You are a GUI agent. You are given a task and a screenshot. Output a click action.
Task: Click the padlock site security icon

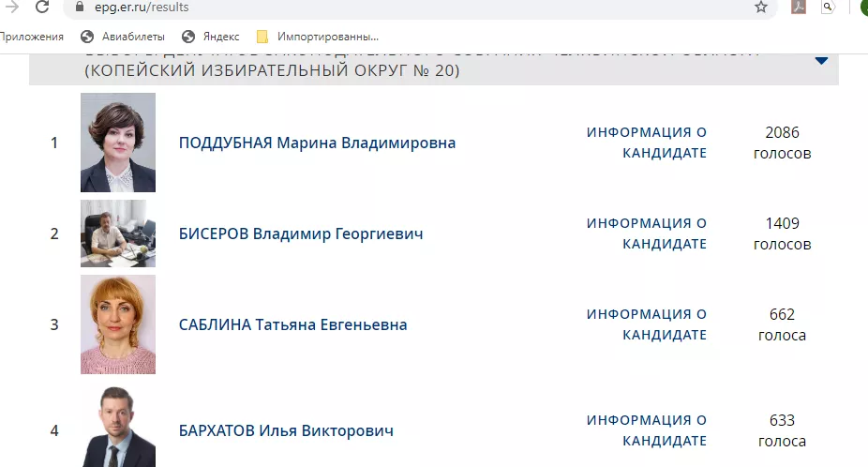click(x=81, y=8)
